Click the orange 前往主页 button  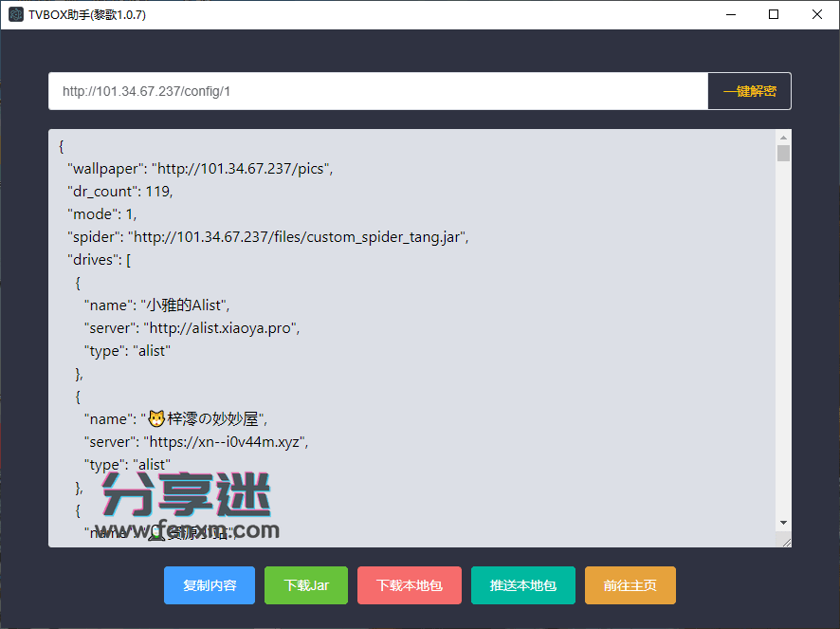point(630,585)
